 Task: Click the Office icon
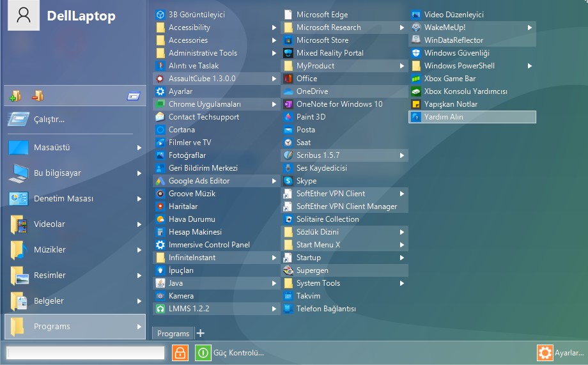point(288,79)
